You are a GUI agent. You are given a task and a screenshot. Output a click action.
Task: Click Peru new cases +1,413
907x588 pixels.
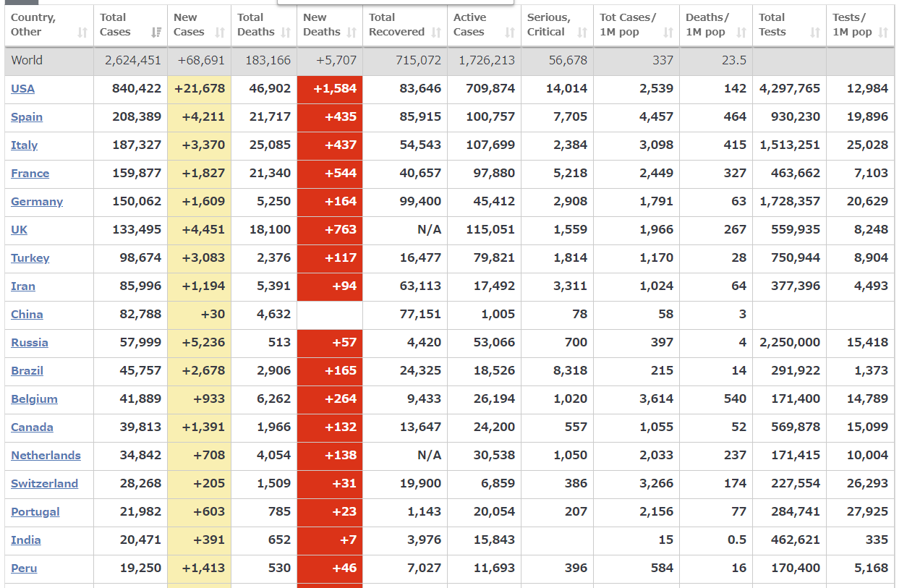point(203,568)
